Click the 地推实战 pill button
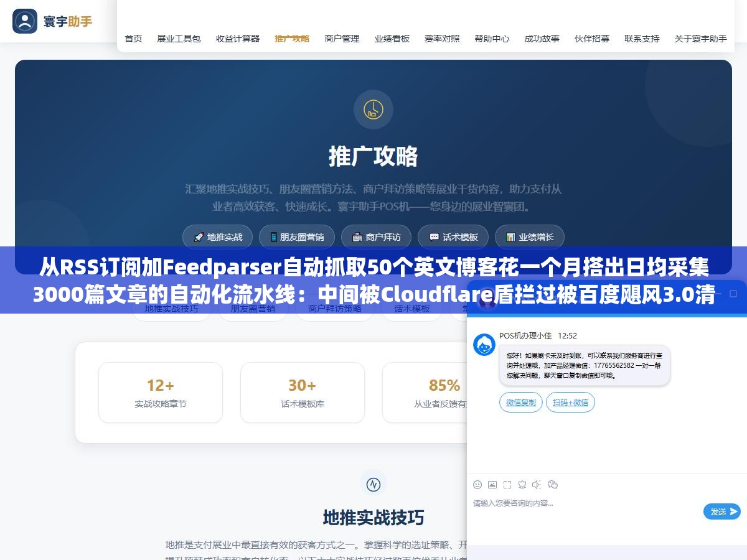 [217, 237]
